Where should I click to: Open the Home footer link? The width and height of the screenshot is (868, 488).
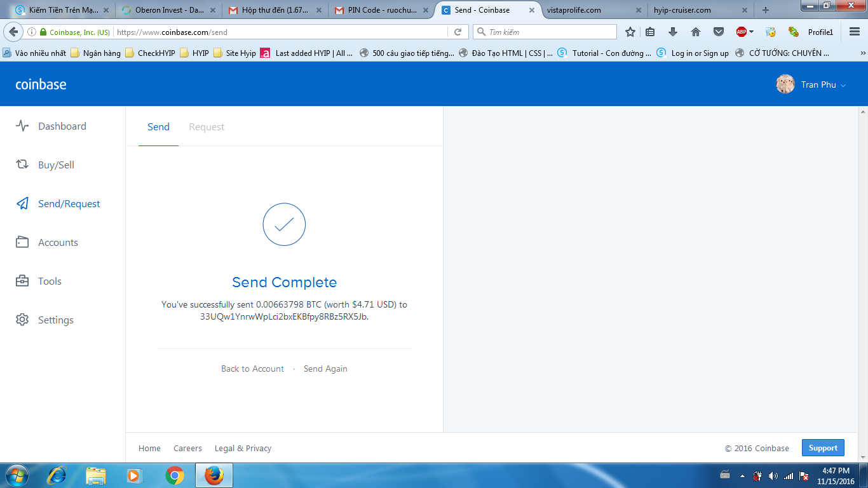tap(149, 448)
